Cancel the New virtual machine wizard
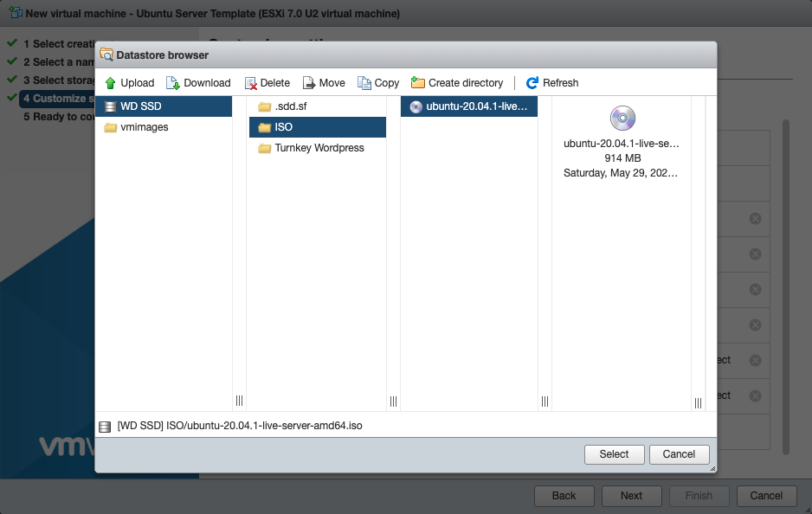812x514 pixels. pos(766,496)
